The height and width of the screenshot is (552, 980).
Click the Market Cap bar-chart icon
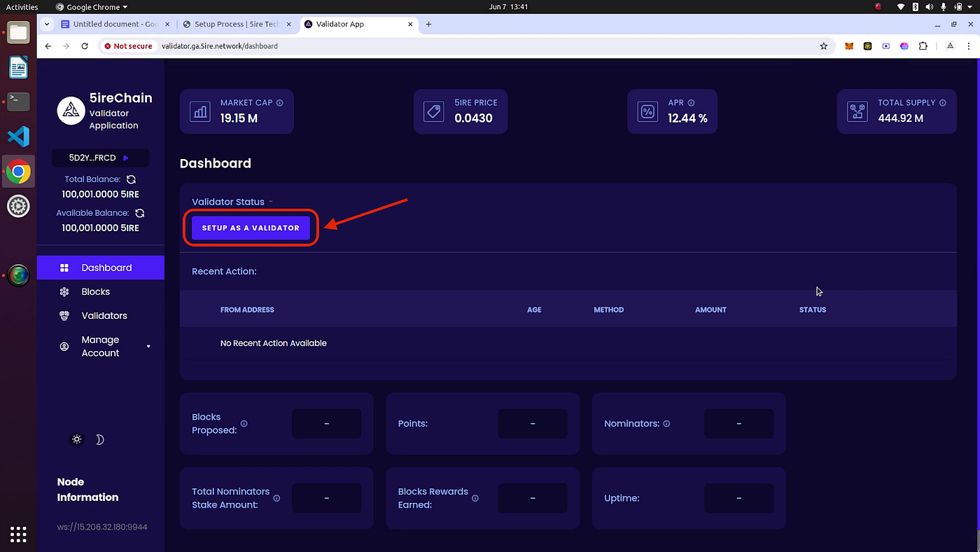(x=199, y=111)
